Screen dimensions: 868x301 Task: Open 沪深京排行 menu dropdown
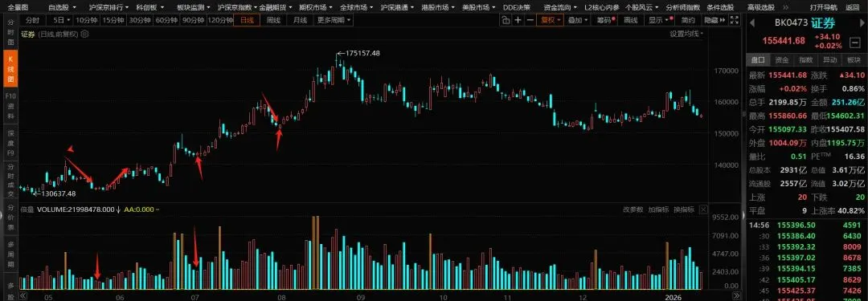click(x=108, y=7)
